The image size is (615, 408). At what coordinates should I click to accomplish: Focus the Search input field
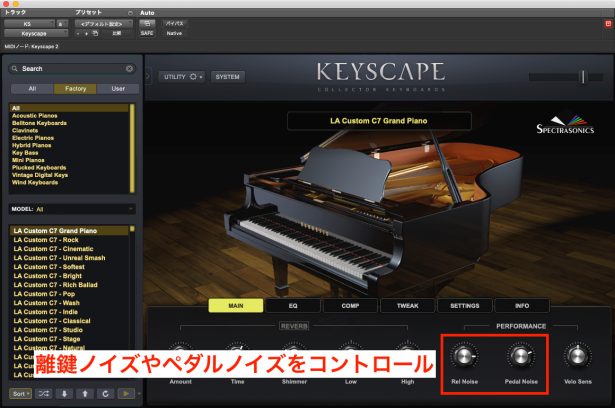[x=72, y=69]
